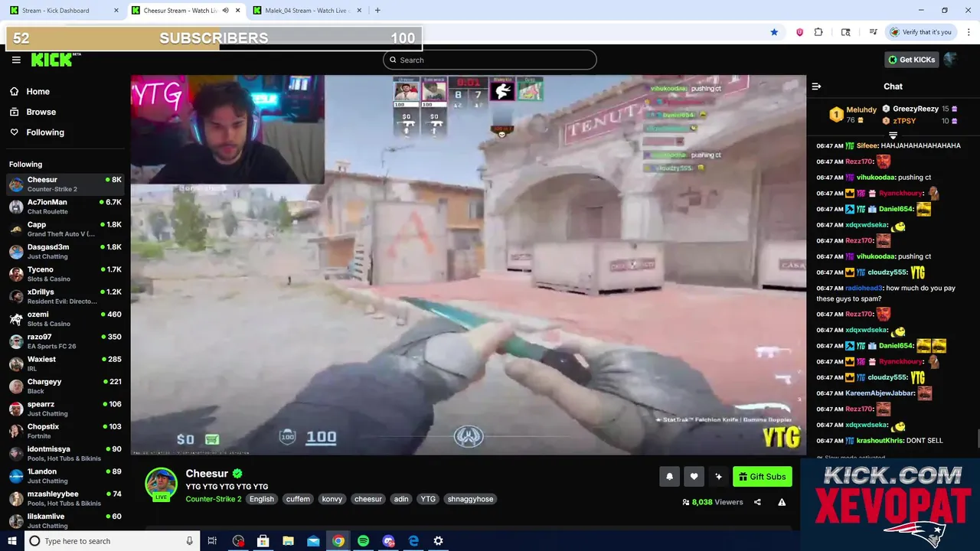
Task: Switch to Stream - Kick Dashboard tab
Action: coord(64,11)
